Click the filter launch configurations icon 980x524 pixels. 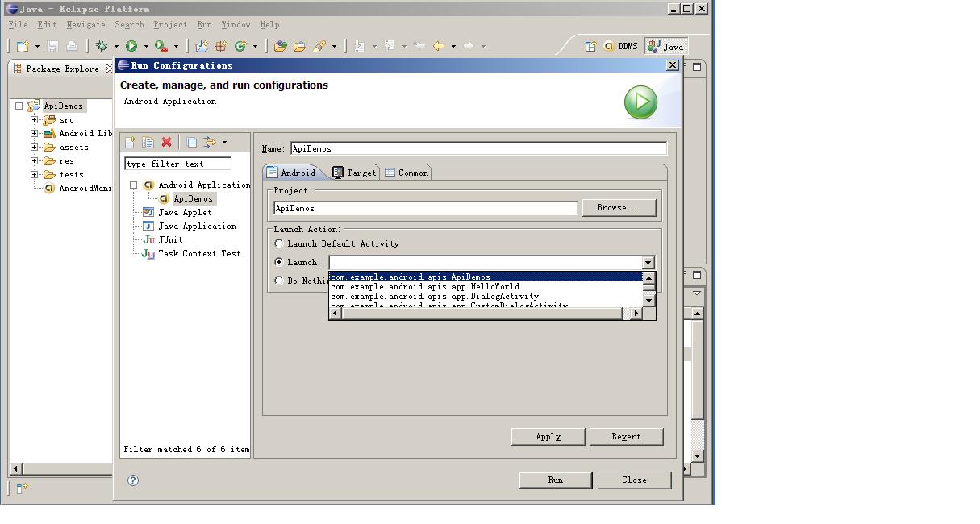(210, 143)
